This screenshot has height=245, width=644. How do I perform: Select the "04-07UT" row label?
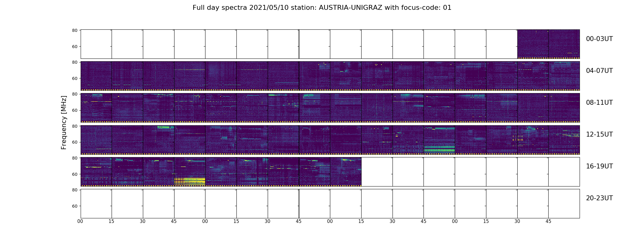(599, 71)
